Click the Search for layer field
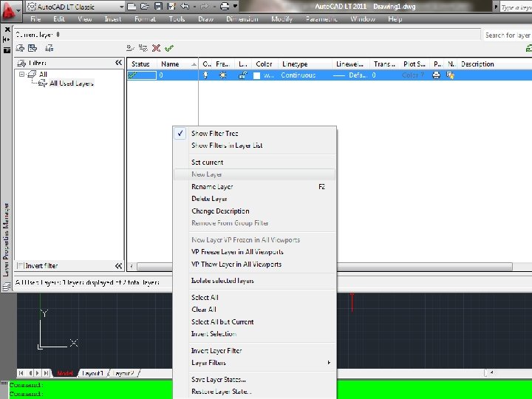 pyautogui.click(x=507, y=35)
